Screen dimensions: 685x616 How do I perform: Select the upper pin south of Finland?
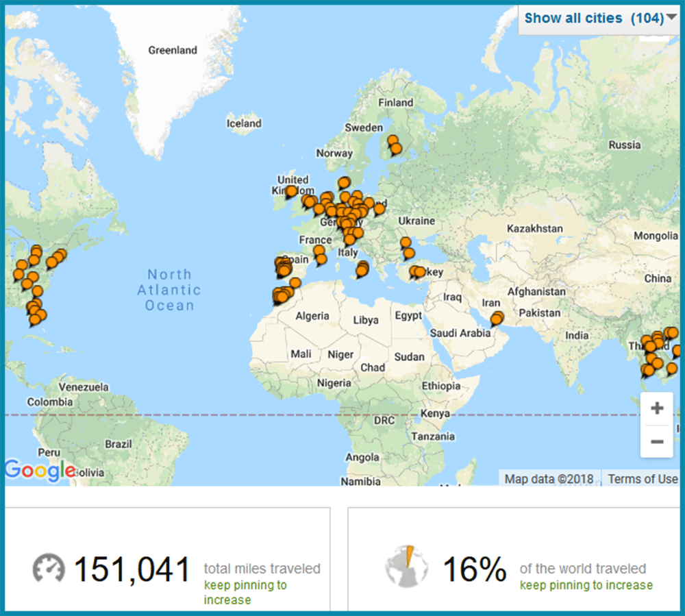click(393, 140)
